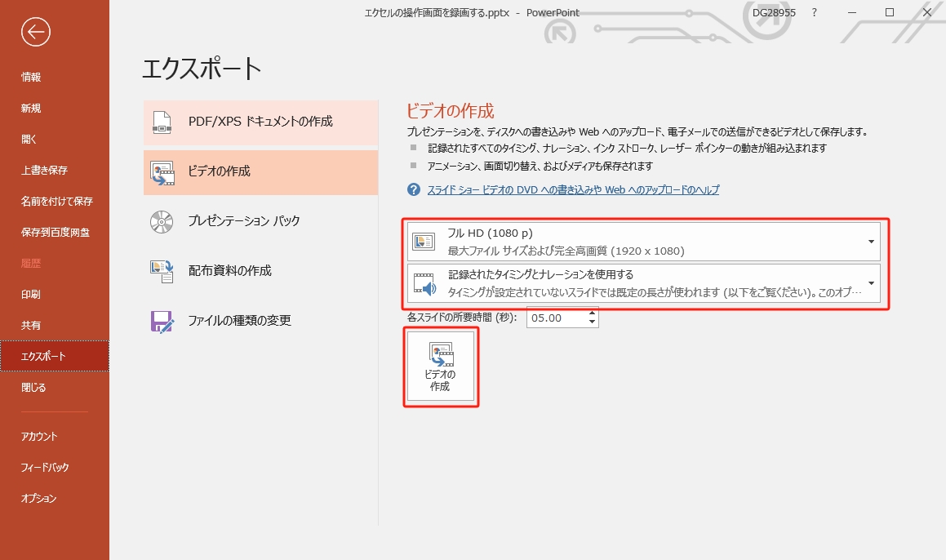Click the handouts creation icon
The image size is (946, 560).
point(162,271)
